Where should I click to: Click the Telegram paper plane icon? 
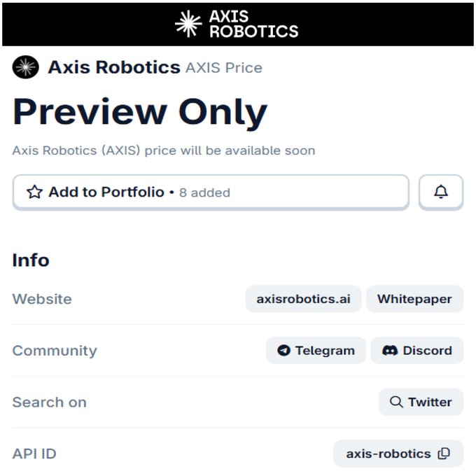pos(283,350)
